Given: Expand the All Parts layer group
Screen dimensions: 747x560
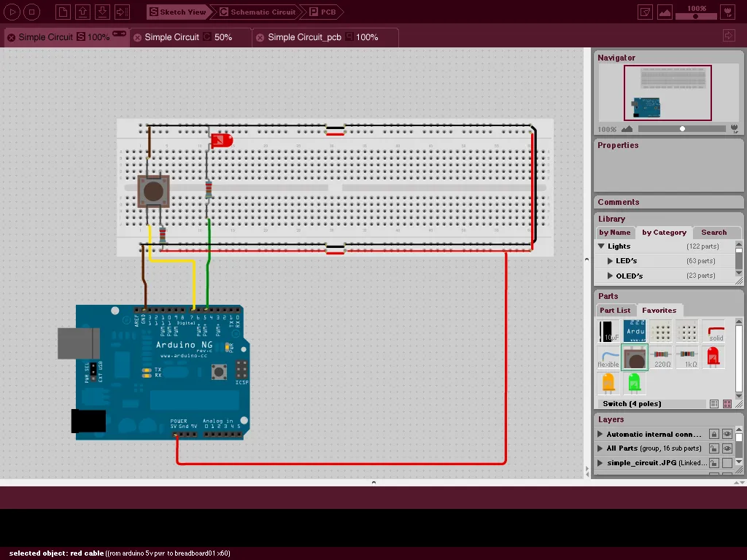Looking at the screenshot, I should point(600,448).
